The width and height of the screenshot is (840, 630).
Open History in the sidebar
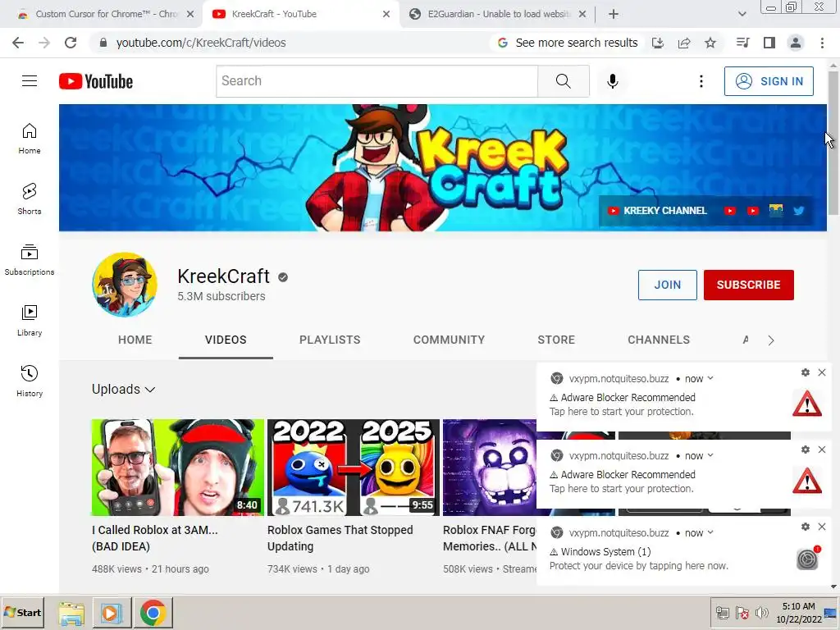tap(30, 381)
